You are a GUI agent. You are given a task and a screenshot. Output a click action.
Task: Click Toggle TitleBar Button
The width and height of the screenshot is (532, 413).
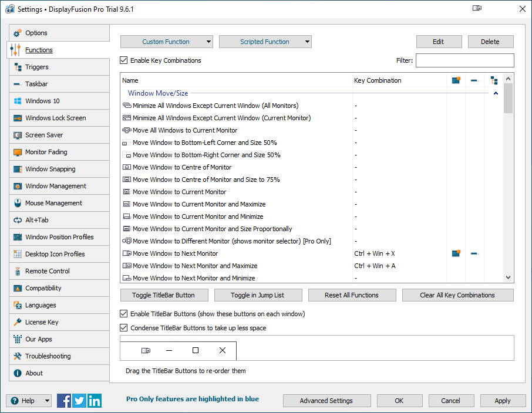(164, 295)
